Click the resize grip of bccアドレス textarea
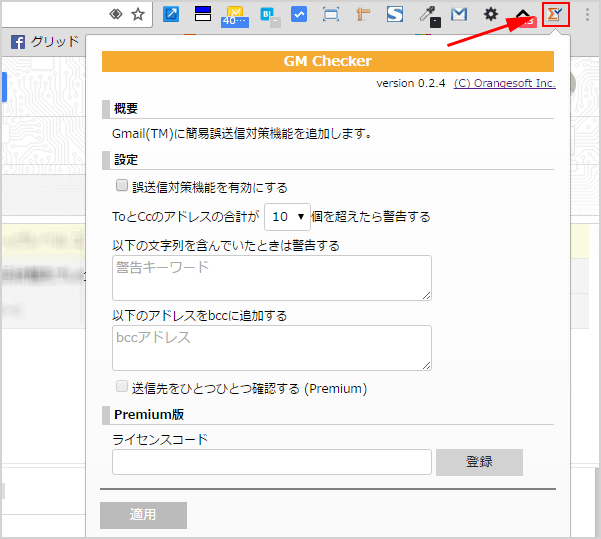The image size is (601, 539). click(x=427, y=366)
